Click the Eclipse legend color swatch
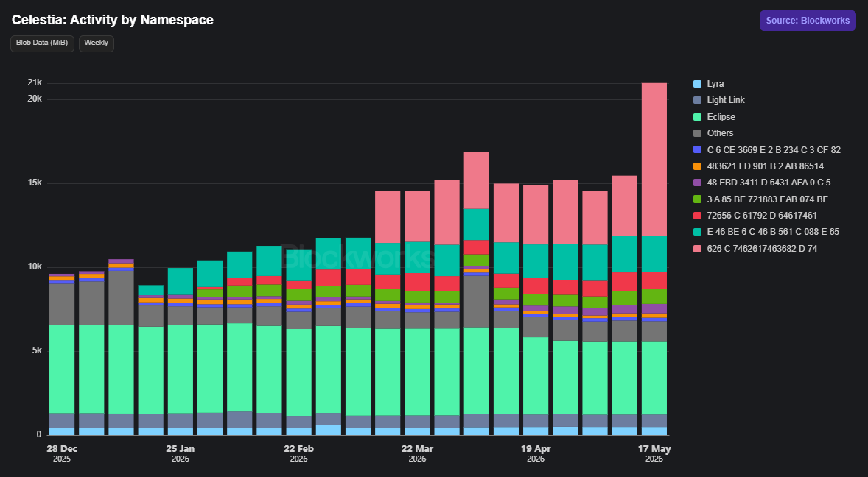The height and width of the screenshot is (477, 868). [698, 116]
